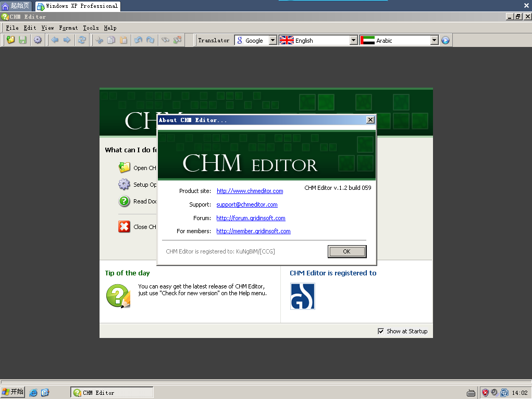The width and height of the screenshot is (532, 399).
Task: Open the member.gridinsoft.com link
Action: pos(253,231)
